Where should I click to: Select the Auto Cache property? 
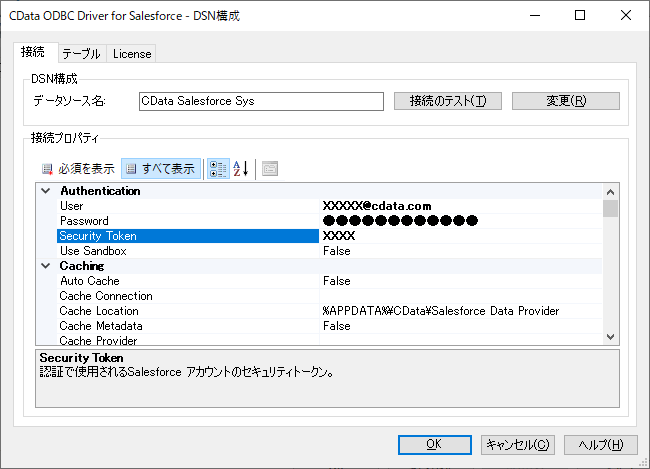pos(90,281)
